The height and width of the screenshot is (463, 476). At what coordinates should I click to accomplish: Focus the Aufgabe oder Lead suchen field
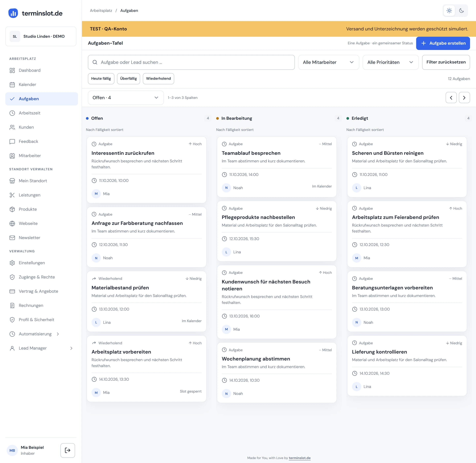coord(191,62)
